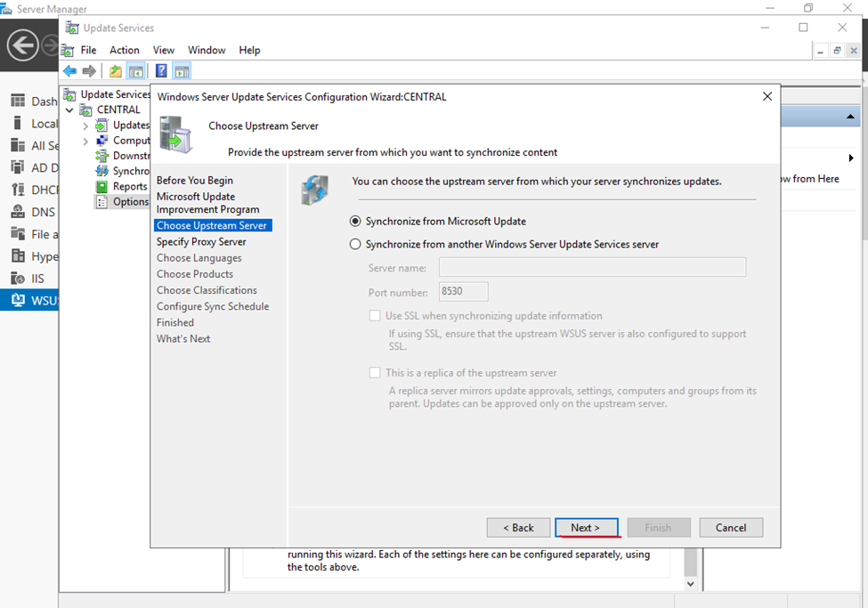Click the Next button in wizard
The height and width of the screenshot is (608, 868).
click(x=586, y=528)
